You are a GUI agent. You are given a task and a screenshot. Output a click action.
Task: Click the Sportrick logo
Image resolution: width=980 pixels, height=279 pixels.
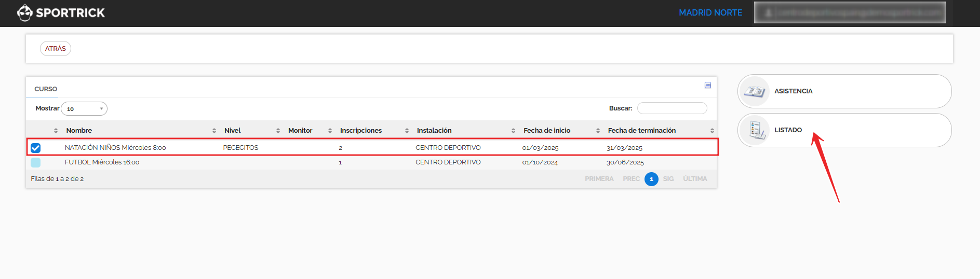pos(61,13)
